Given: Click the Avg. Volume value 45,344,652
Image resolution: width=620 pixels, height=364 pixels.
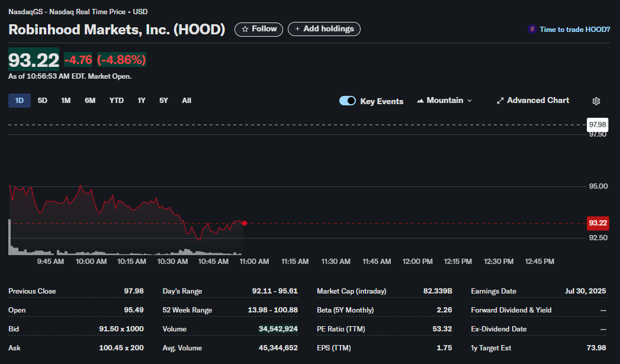Looking at the screenshot, I should 278,348.
